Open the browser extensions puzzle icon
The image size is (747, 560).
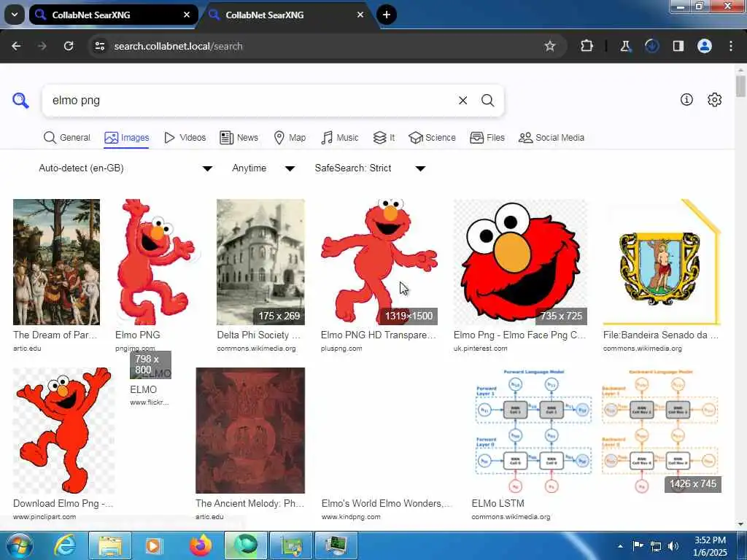click(587, 46)
